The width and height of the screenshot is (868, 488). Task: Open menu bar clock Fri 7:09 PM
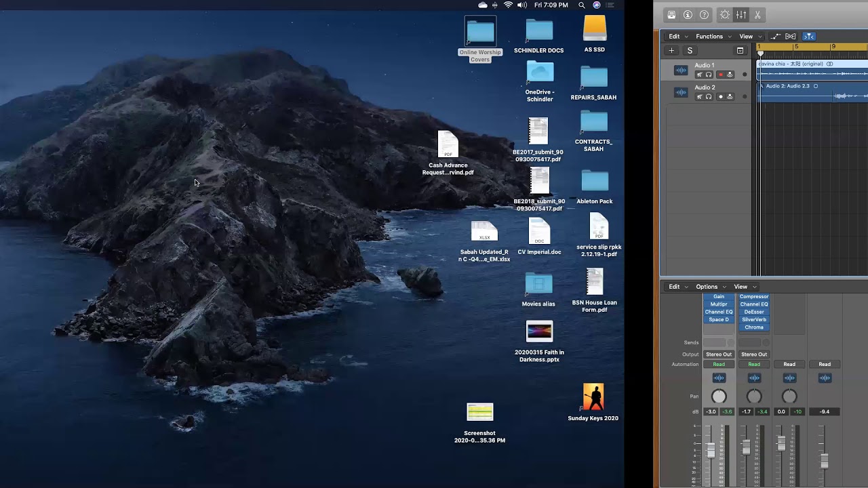tap(551, 5)
